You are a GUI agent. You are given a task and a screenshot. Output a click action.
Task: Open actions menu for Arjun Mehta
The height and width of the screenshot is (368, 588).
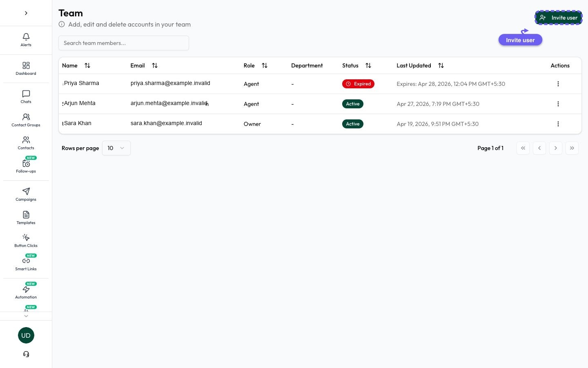(558, 104)
